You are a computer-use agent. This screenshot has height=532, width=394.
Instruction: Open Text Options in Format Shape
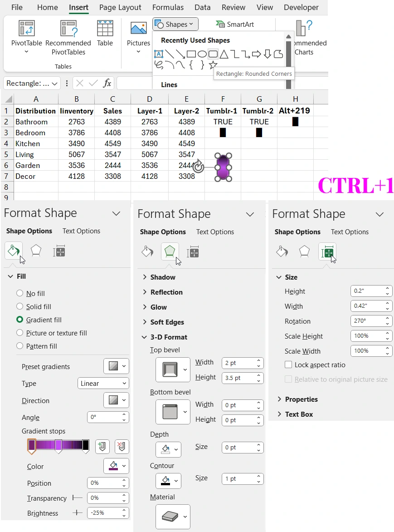[x=81, y=231]
